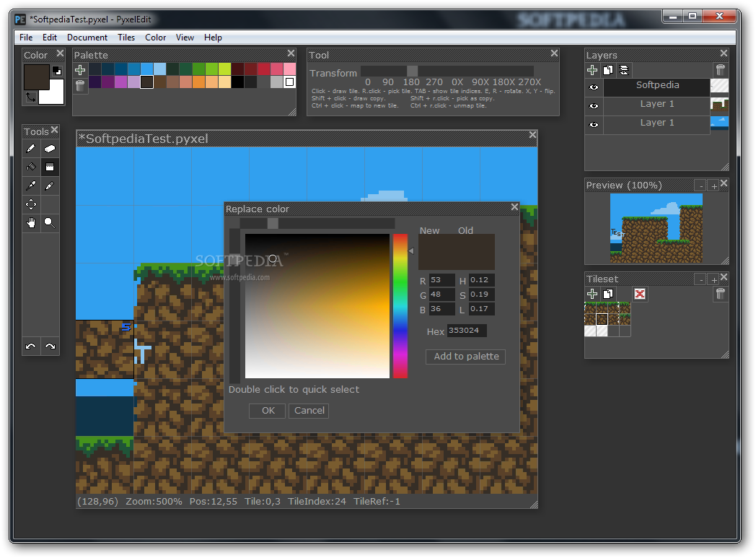Select the Pencil tool
The image size is (756, 558).
pos(31,149)
